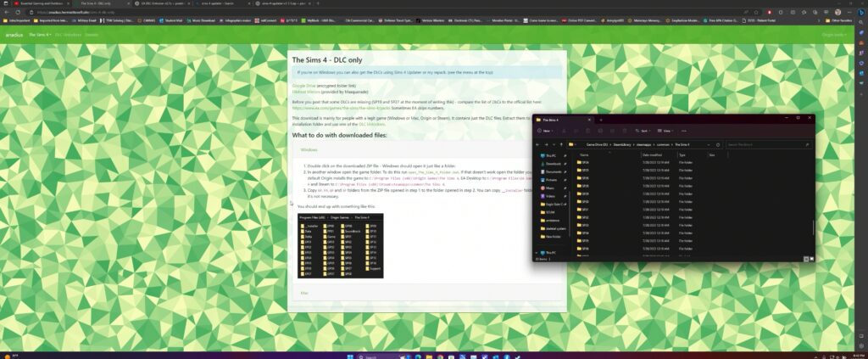
Task: Open the Music Download bookmark
Action: [202, 20]
